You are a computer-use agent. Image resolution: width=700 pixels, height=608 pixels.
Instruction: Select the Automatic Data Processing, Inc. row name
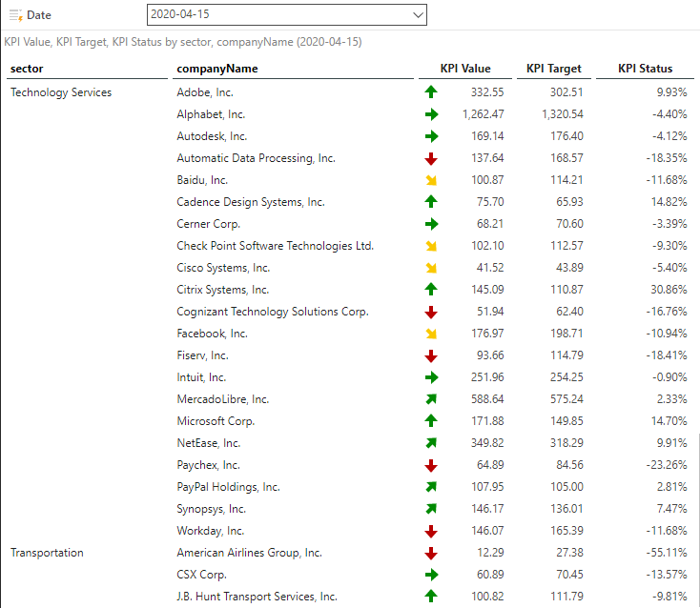click(x=256, y=158)
